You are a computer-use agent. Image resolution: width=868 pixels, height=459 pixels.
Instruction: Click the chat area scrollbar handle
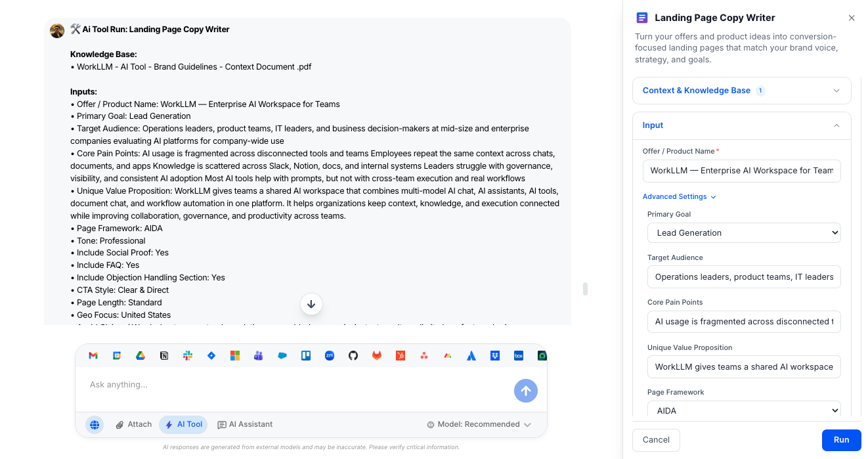[x=585, y=289]
